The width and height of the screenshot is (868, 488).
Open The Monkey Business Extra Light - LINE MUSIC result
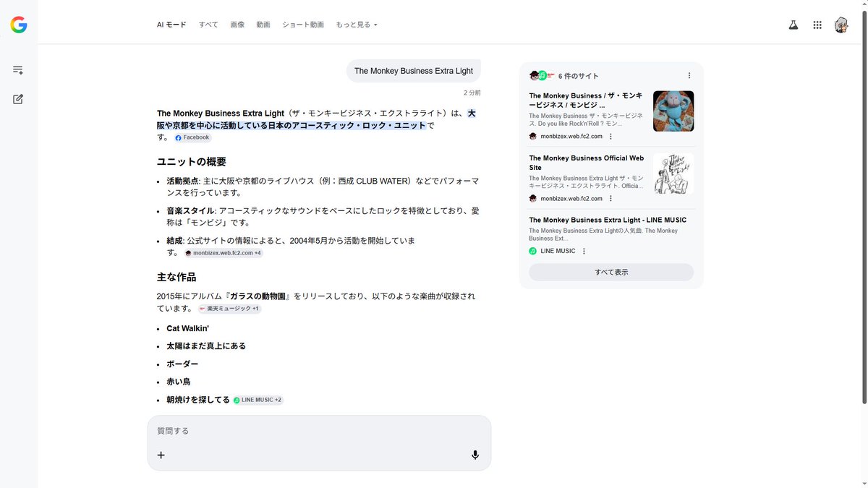pyautogui.click(x=608, y=220)
